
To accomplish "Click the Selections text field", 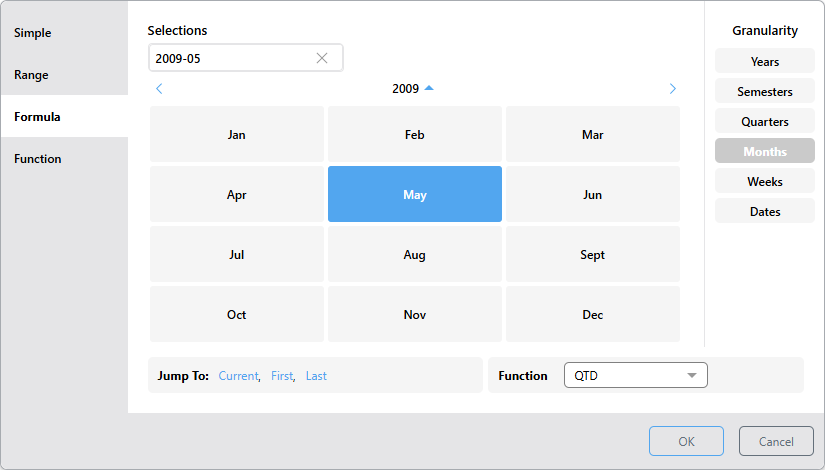I will (230, 58).
